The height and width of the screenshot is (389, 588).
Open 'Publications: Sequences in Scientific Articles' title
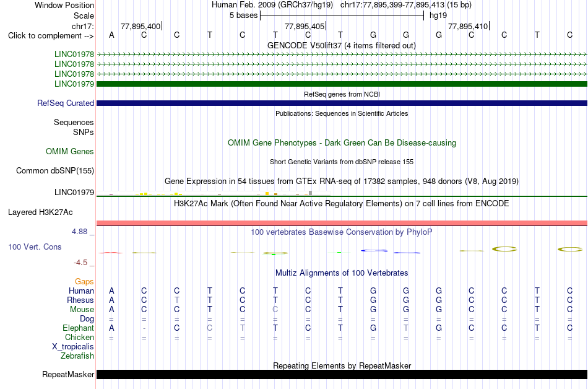[x=342, y=113]
